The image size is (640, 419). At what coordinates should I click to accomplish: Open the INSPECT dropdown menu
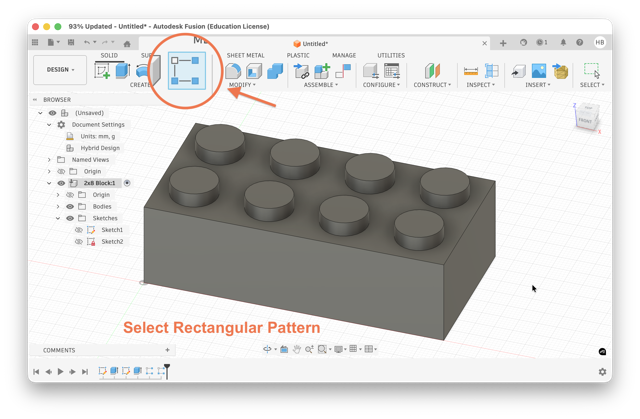pos(480,85)
